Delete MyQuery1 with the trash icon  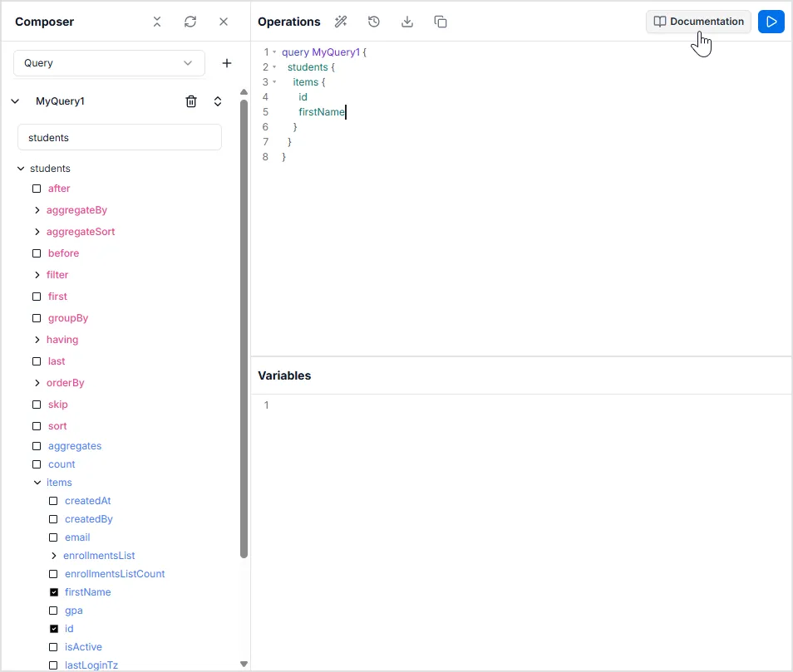[x=191, y=101]
